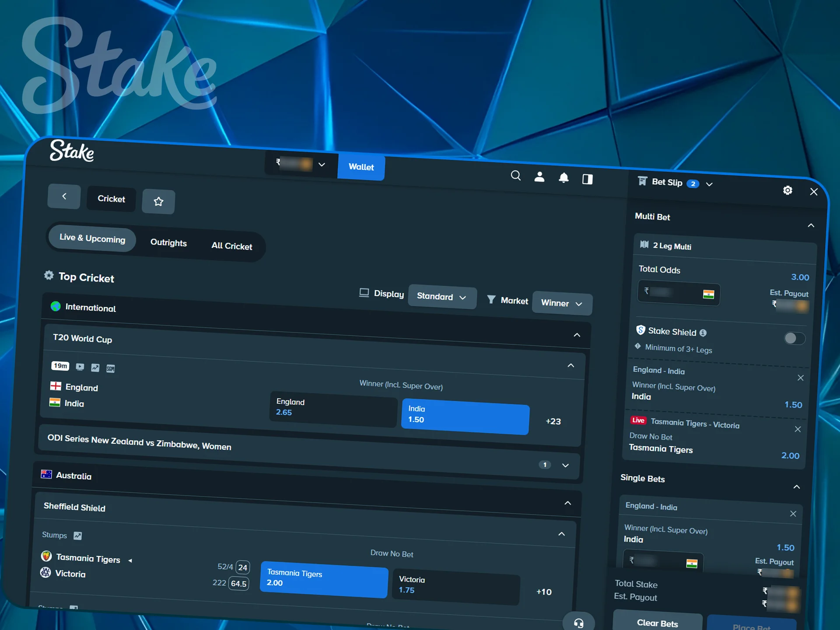Deselect Tasmania Tigers at 2.00 odds
840x630 pixels.
coord(324,579)
